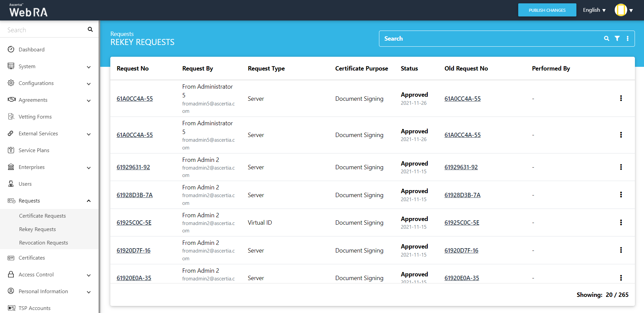The image size is (644, 313).
Task: Open row actions for request 61929631-92
Action: [x=621, y=167]
